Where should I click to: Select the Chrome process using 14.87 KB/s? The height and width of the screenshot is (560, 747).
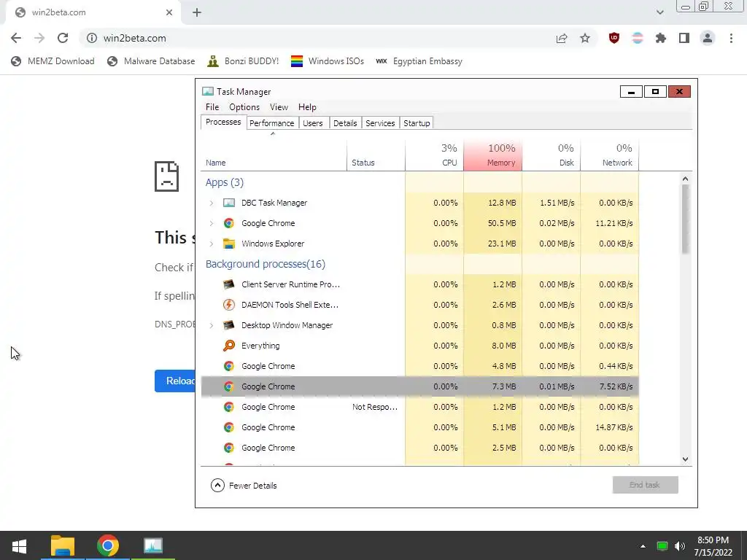coord(419,427)
